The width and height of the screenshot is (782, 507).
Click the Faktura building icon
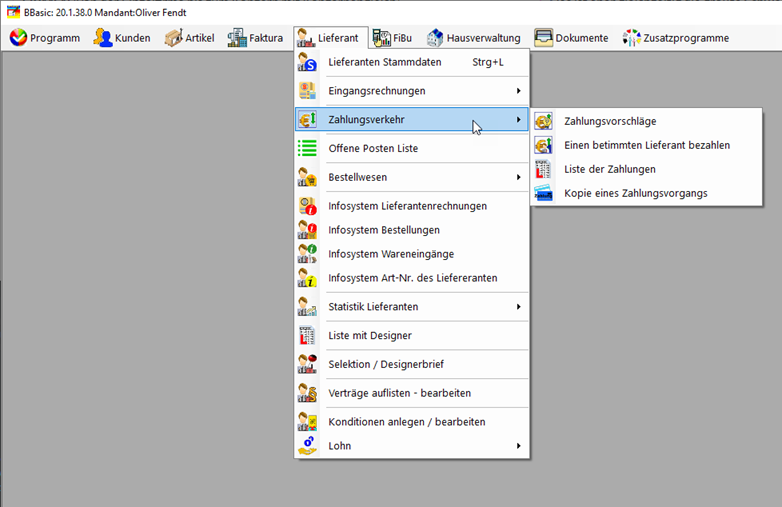coord(237,38)
